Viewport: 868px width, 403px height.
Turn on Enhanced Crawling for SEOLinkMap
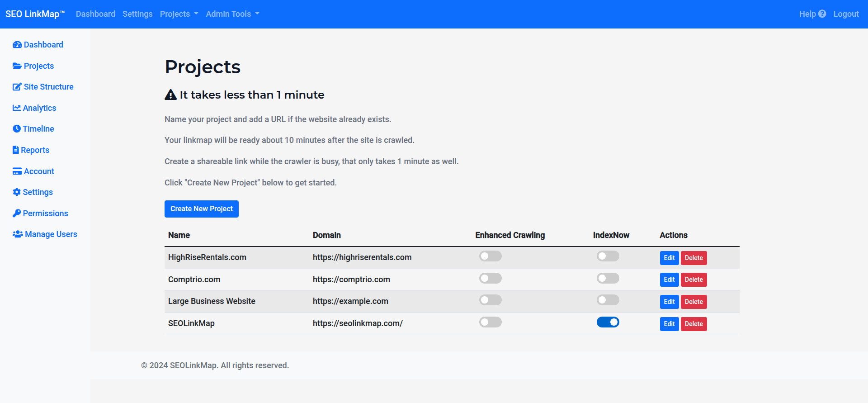tap(491, 322)
